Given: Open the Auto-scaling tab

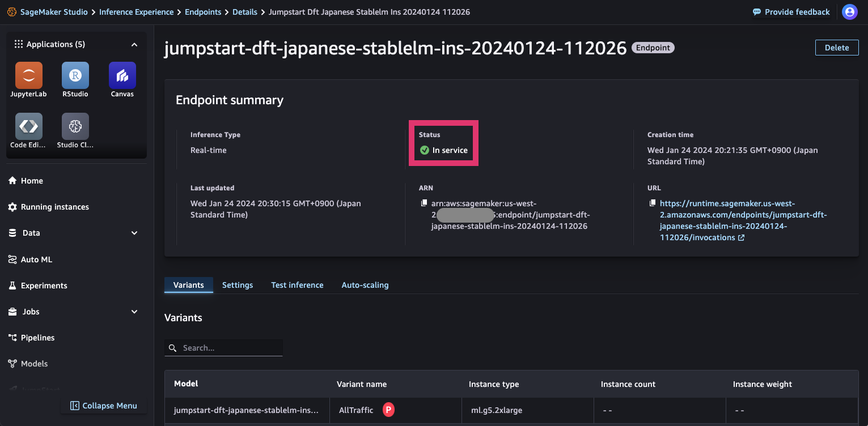Looking at the screenshot, I should 365,285.
